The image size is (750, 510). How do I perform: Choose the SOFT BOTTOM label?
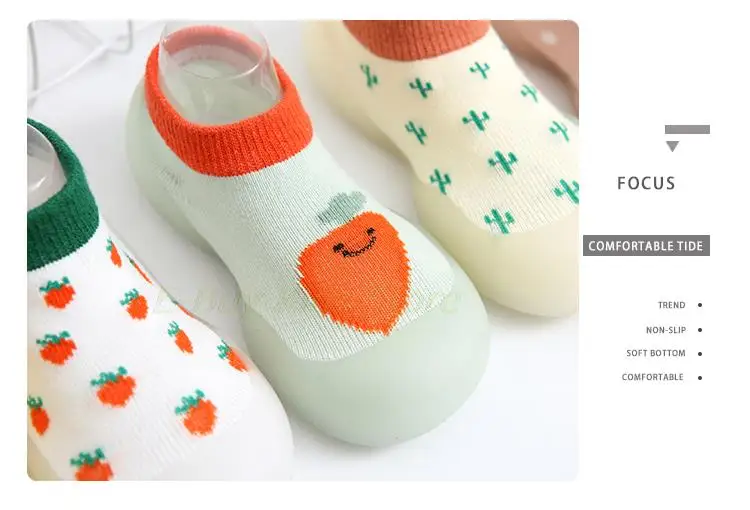point(656,353)
